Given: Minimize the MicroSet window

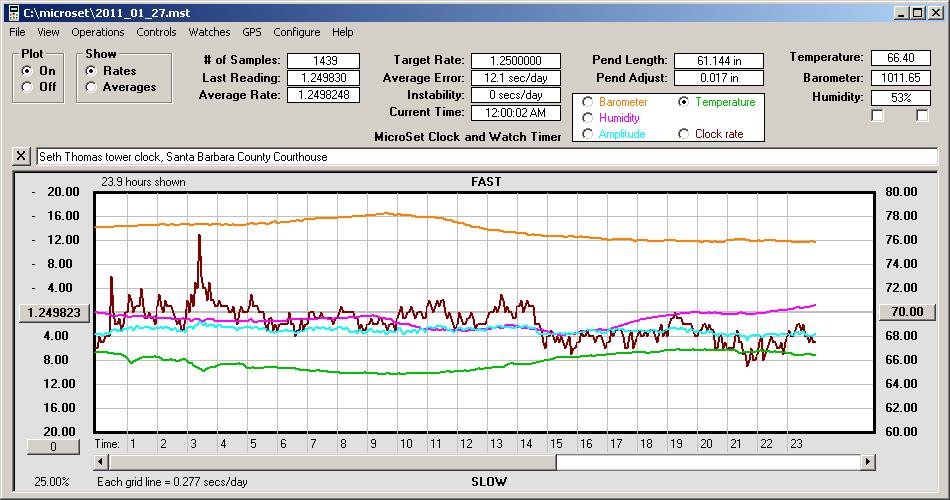Looking at the screenshot, I should pos(902,12).
